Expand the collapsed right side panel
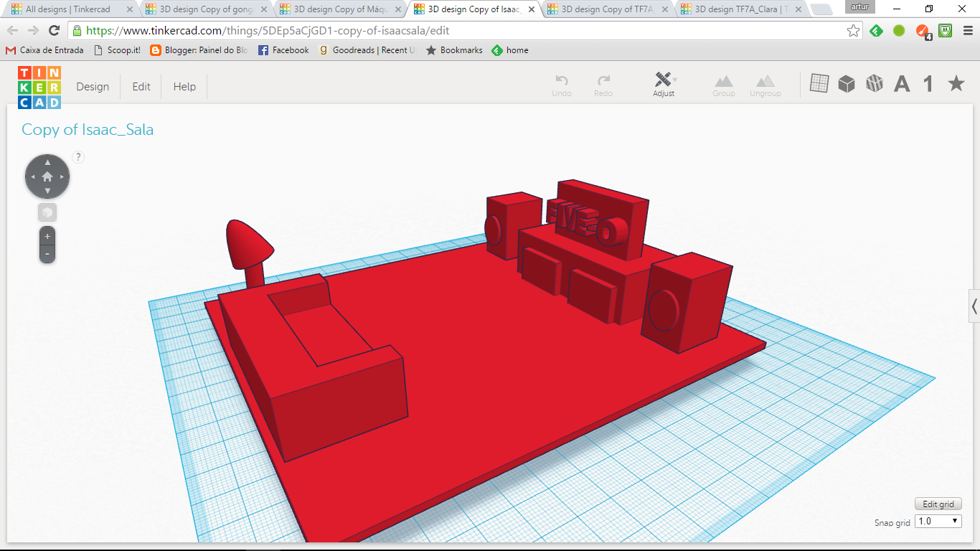 [974, 306]
